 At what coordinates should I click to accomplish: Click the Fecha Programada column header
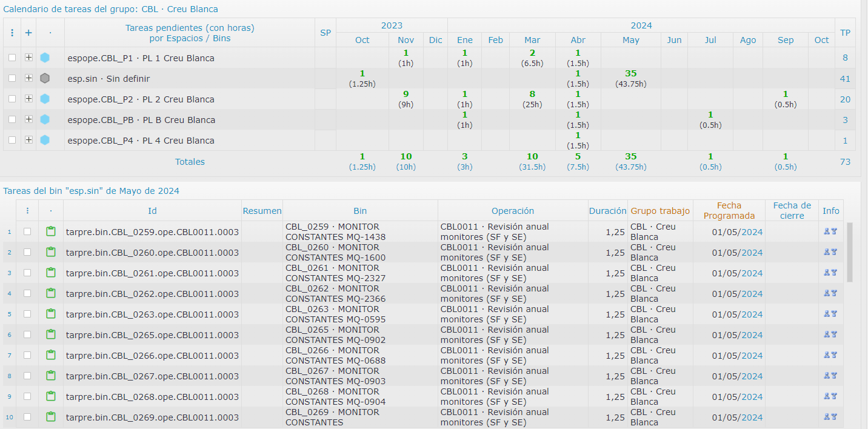coord(729,211)
